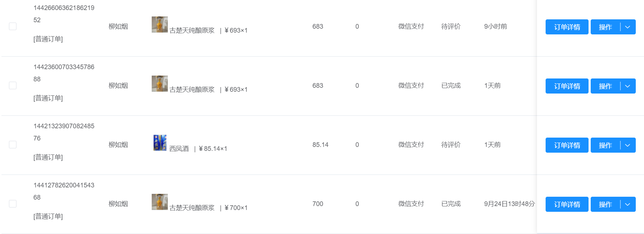Expand 操作 dropdown arrow for 9小时前 order
Image resolution: width=644 pixels, height=234 pixels.
628,27
